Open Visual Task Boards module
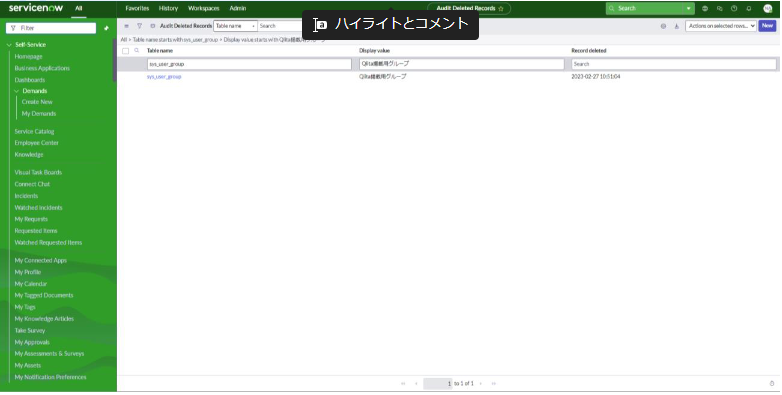Image resolution: width=782 pixels, height=395 pixels. point(38,173)
